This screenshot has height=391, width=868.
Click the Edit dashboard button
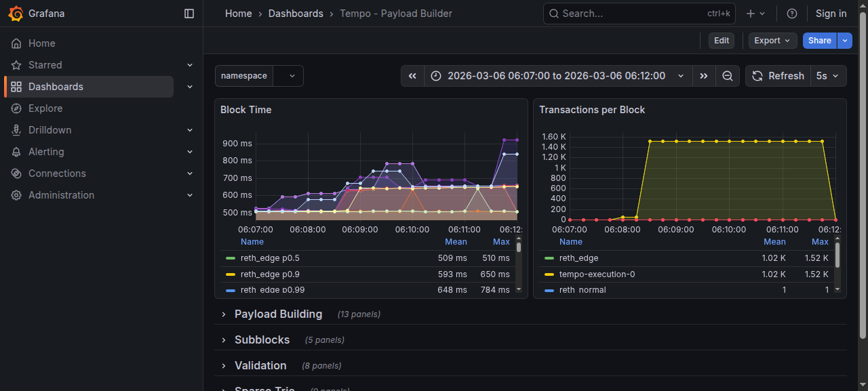pyautogui.click(x=722, y=41)
